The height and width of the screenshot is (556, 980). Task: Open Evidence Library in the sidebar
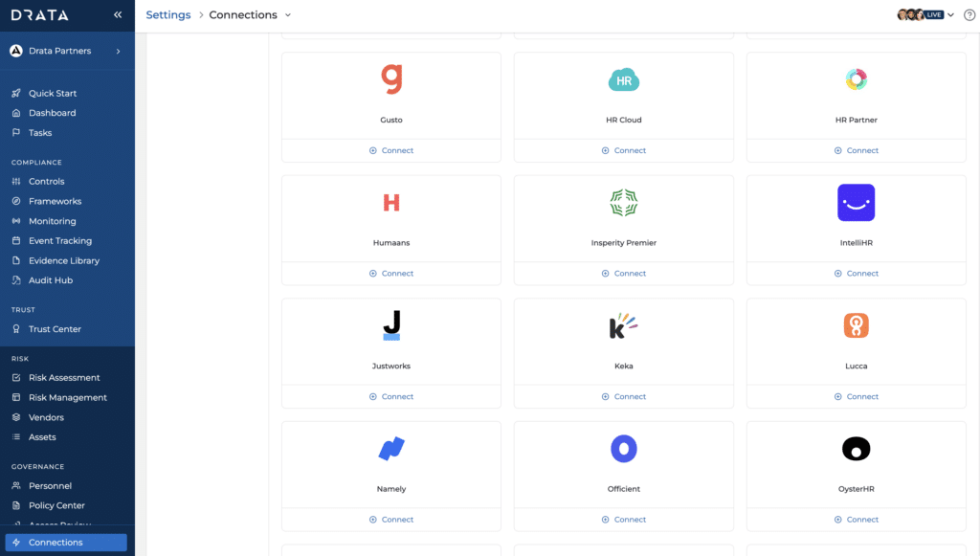coord(64,260)
